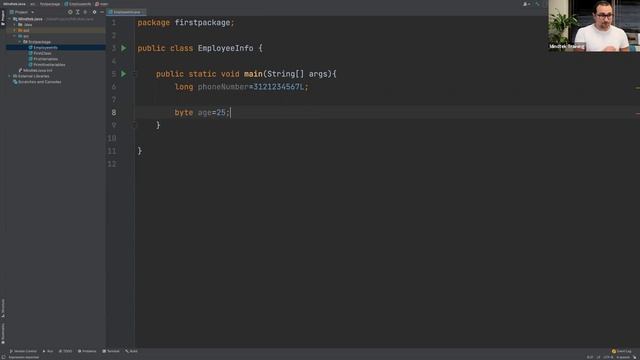Viewport: 640px width, 360px height.
Task: Collapse the src folder arrow
Action: click(15, 36)
